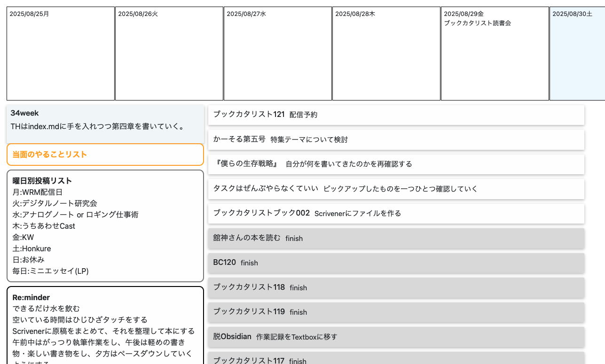Open the ブックカタリスト117 finish card

[x=396, y=359]
